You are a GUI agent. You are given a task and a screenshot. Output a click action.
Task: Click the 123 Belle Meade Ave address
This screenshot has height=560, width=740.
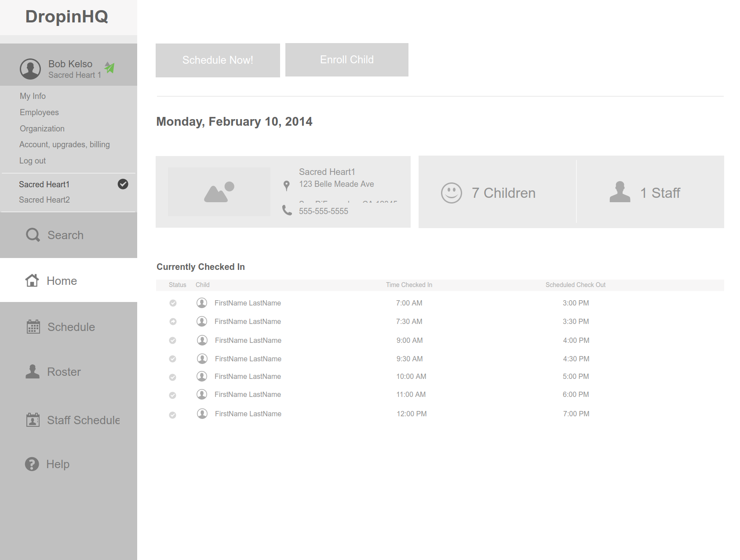tap(336, 184)
